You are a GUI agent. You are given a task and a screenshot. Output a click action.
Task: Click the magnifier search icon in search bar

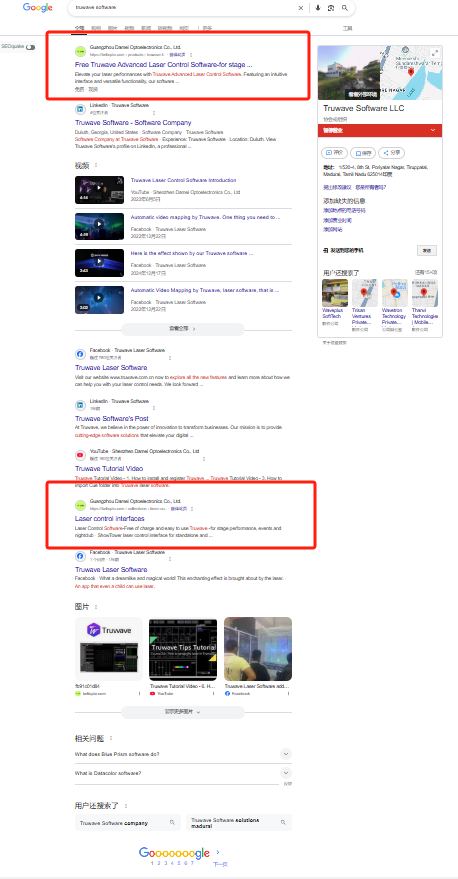coord(345,8)
